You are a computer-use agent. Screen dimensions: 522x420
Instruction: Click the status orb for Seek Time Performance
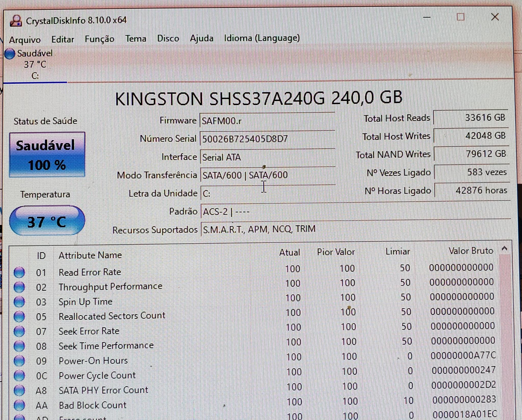click(x=19, y=346)
